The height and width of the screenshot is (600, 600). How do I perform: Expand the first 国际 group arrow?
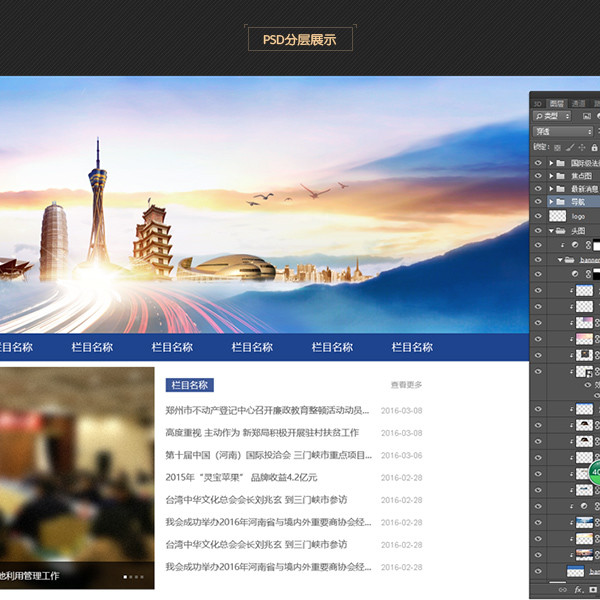pos(551,163)
